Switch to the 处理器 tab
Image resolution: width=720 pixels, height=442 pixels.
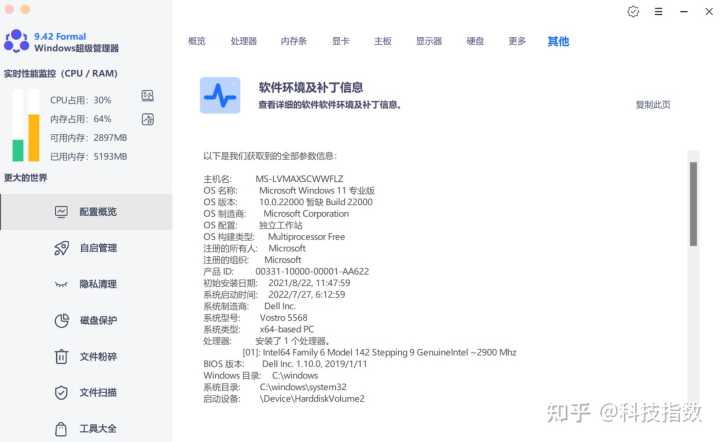coord(244,41)
